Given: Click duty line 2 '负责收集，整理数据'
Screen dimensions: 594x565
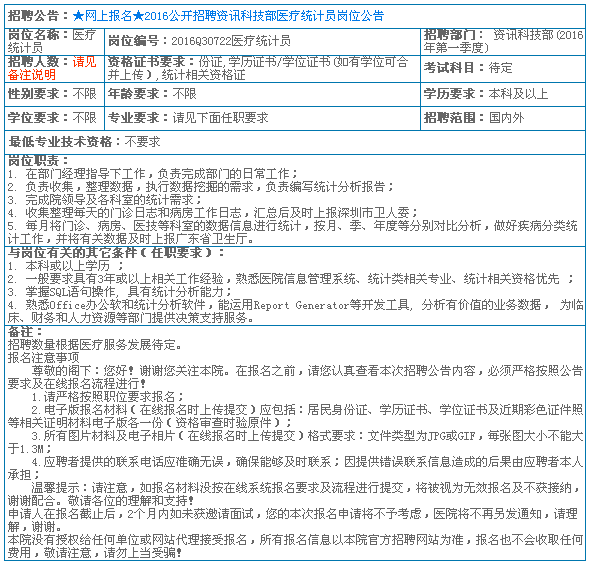Looking at the screenshot, I should 201,187.
